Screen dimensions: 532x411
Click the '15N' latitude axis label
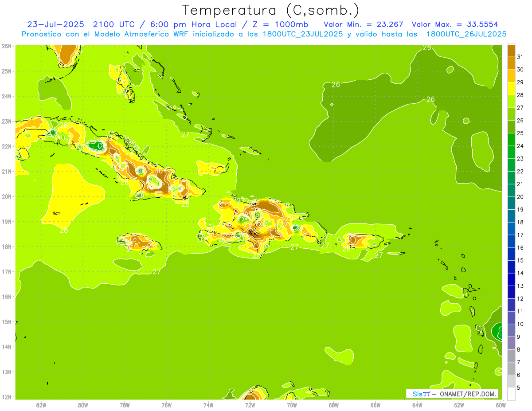pos(7,321)
